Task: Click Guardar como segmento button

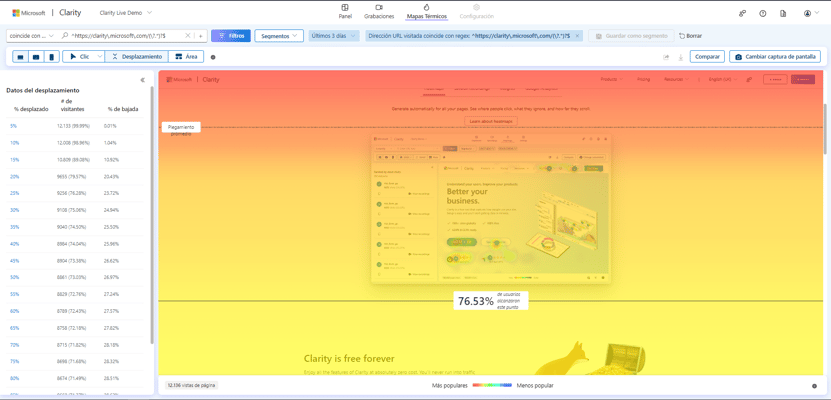Action: pyautogui.click(x=631, y=35)
